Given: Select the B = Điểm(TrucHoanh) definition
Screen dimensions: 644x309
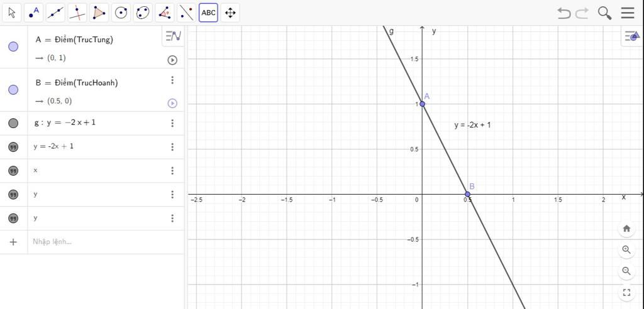Looking at the screenshot, I should pos(77,83).
